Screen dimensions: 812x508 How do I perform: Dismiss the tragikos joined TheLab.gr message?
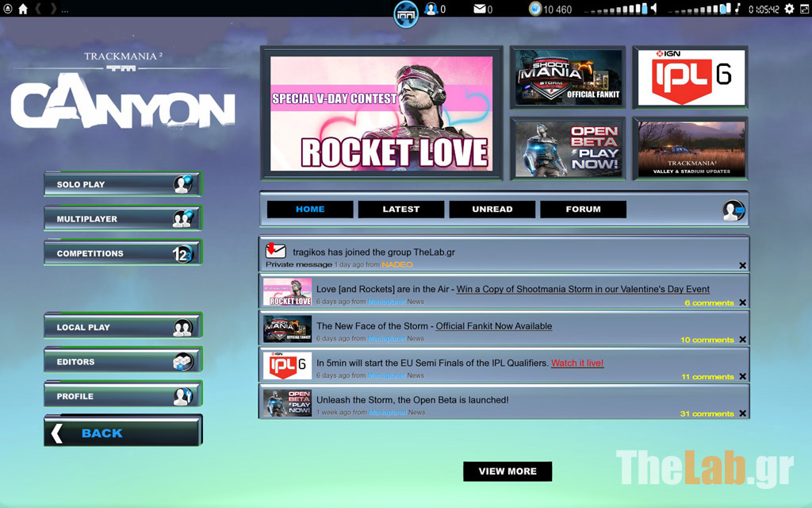[742, 265]
